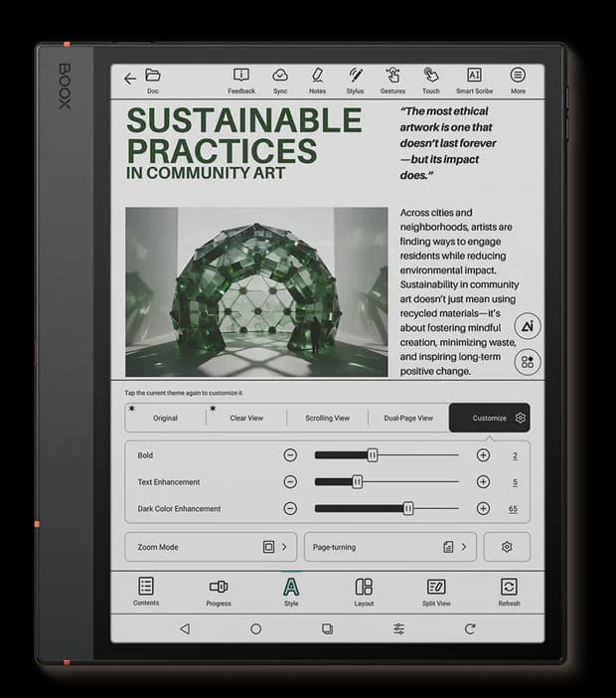Open the Contents tab
This screenshot has height=698, width=616.
coord(146,591)
